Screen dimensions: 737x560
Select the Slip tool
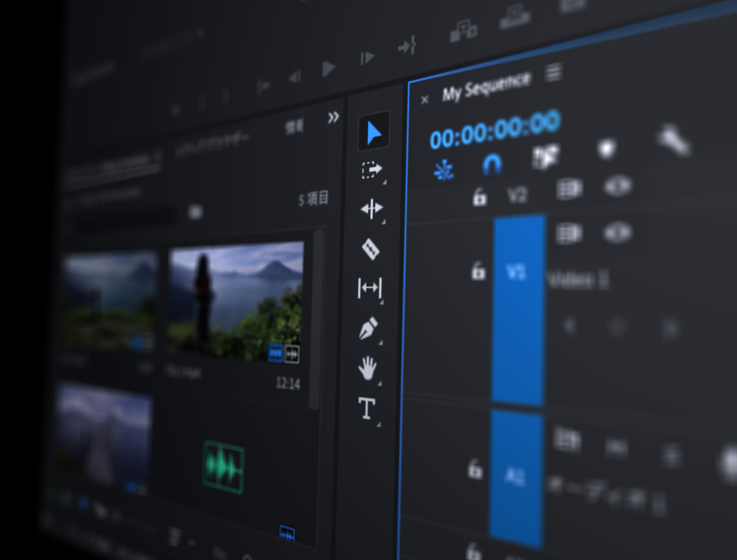click(x=370, y=288)
